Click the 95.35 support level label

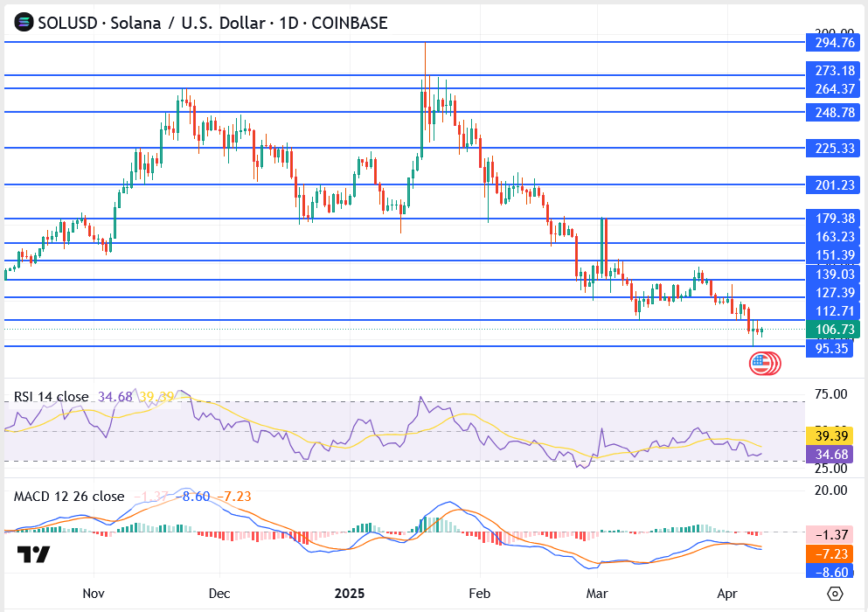[834, 347]
